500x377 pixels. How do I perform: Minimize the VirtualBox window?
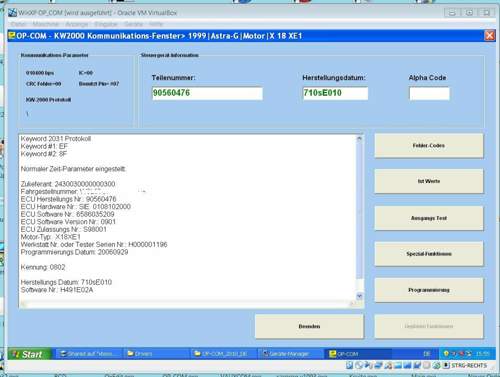tap(452, 13)
